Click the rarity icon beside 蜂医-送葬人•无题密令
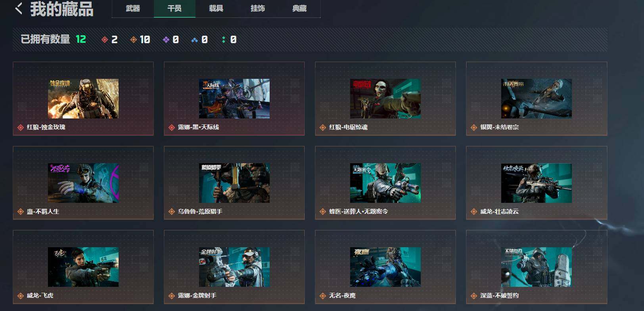The height and width of the screenshot is (311, 644). tap(323, 212)
